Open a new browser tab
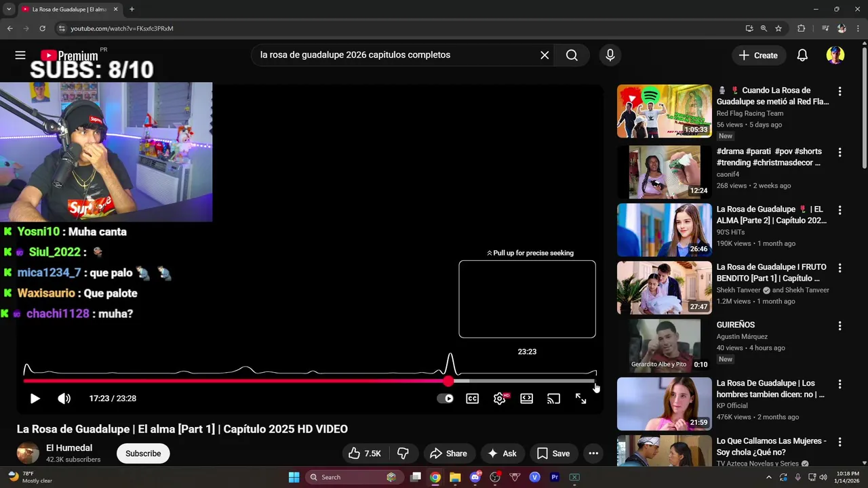 132,9
